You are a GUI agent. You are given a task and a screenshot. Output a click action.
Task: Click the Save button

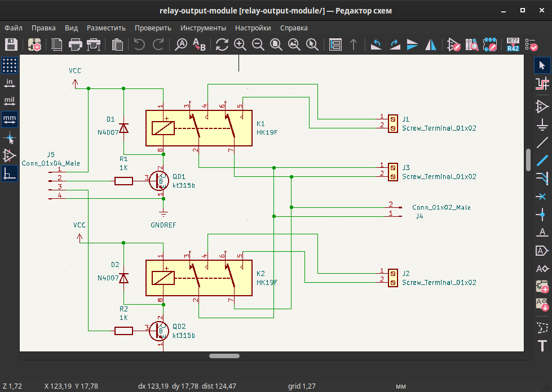coord(10,45)
